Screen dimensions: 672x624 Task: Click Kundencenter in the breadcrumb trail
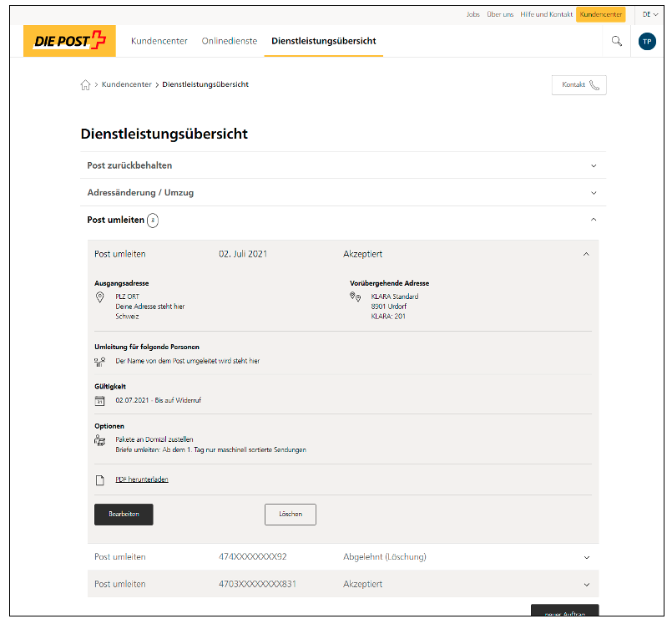(x=125, y=84)
